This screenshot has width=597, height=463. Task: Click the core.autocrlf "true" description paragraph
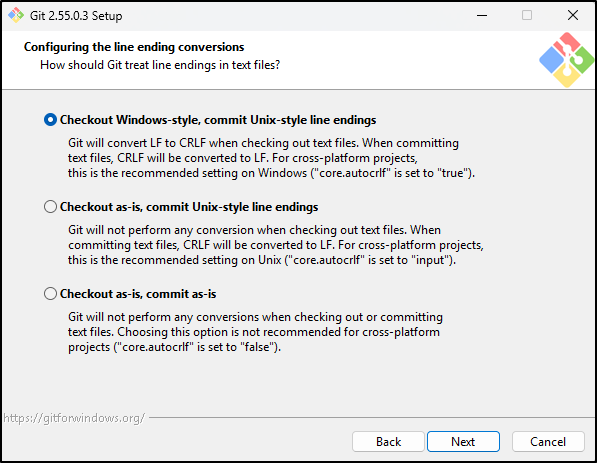(x=271, y=158)
